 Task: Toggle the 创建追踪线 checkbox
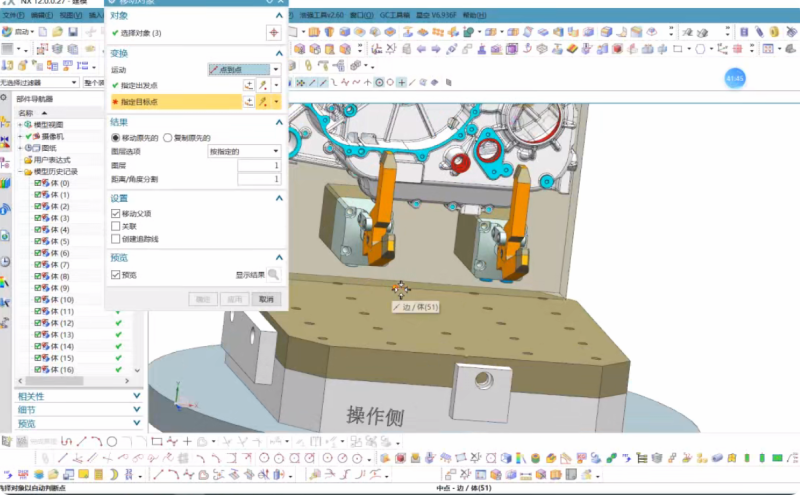tap(116, 239)
